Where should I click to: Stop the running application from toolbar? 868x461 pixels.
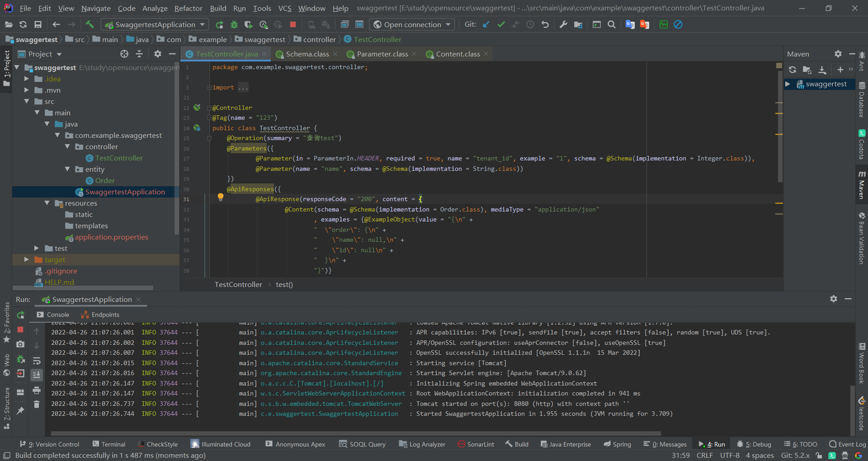click(293, 24)
